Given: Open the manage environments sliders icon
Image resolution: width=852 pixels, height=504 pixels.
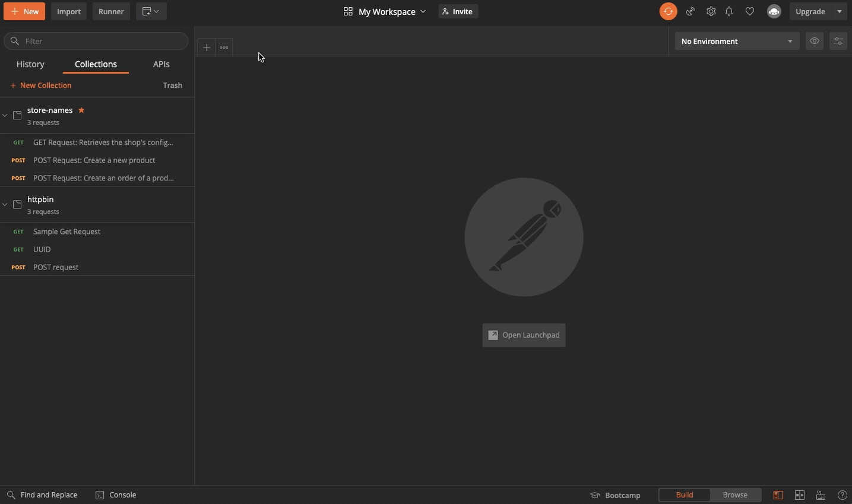Looking at the screenshot, I should pos(838,41).
